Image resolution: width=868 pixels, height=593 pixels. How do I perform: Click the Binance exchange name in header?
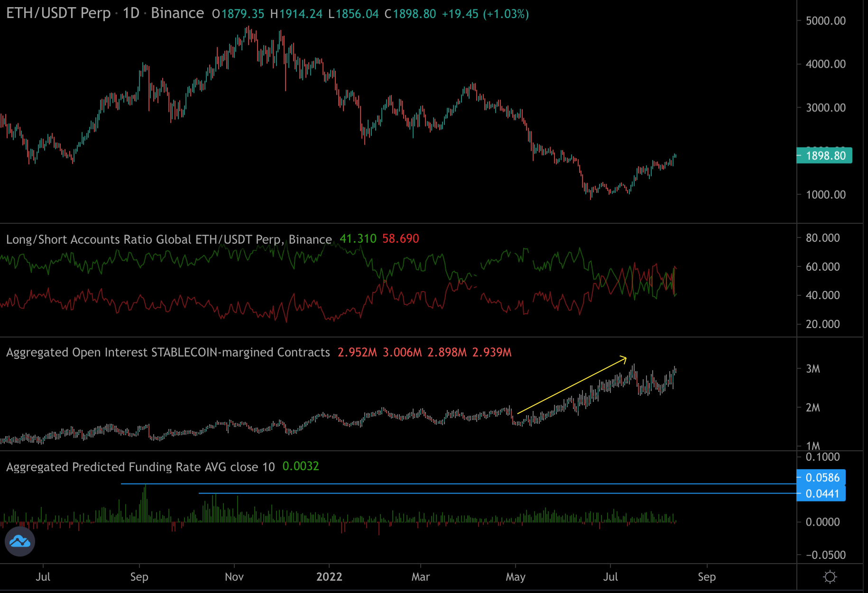[x=177, y=13]
